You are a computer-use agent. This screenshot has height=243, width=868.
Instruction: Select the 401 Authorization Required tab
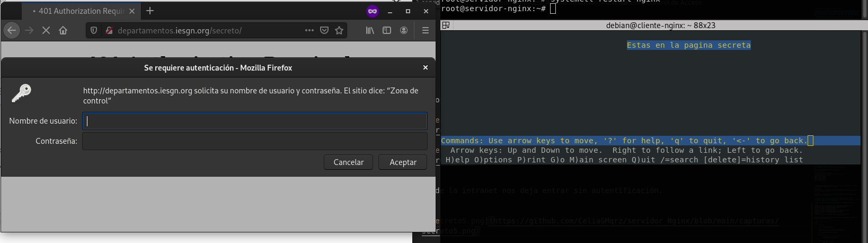pyautogui.click(x=79, y=11)
